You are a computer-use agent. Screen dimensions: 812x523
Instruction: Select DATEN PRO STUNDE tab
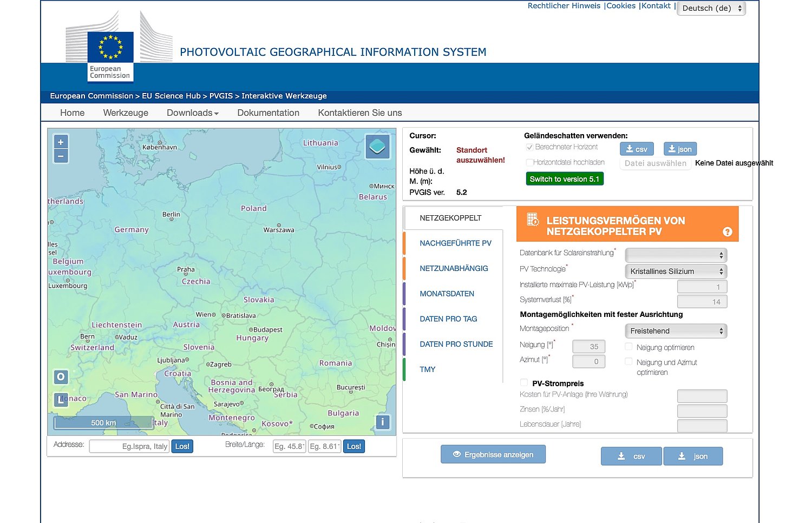[456, 344]
